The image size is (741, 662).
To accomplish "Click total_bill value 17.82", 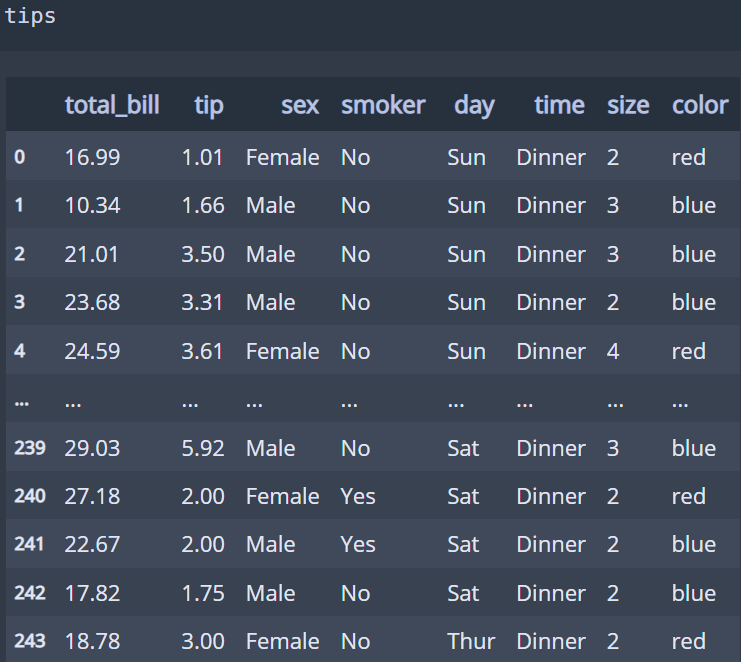I will 92,593.
